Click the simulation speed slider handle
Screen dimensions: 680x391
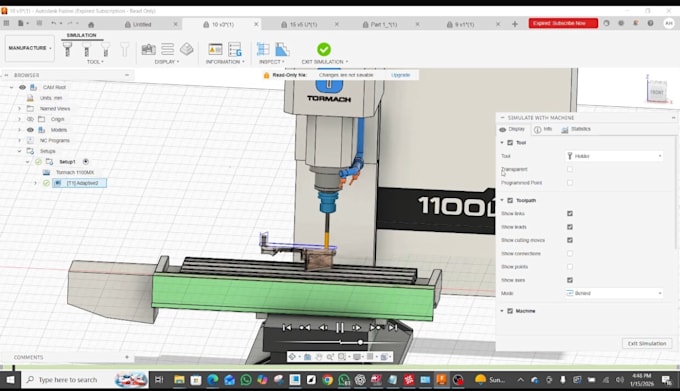click(x=360, y=342)
